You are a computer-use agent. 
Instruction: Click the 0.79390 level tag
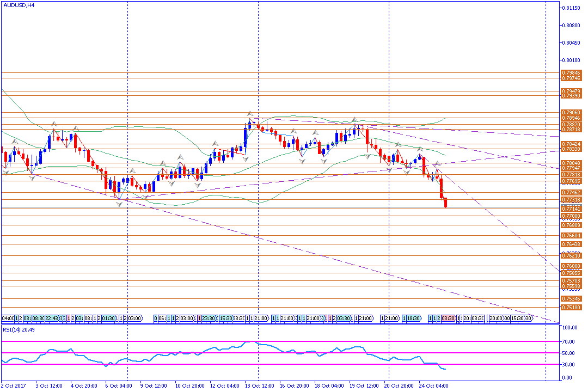pyautogui.click(x=571, y=96)
